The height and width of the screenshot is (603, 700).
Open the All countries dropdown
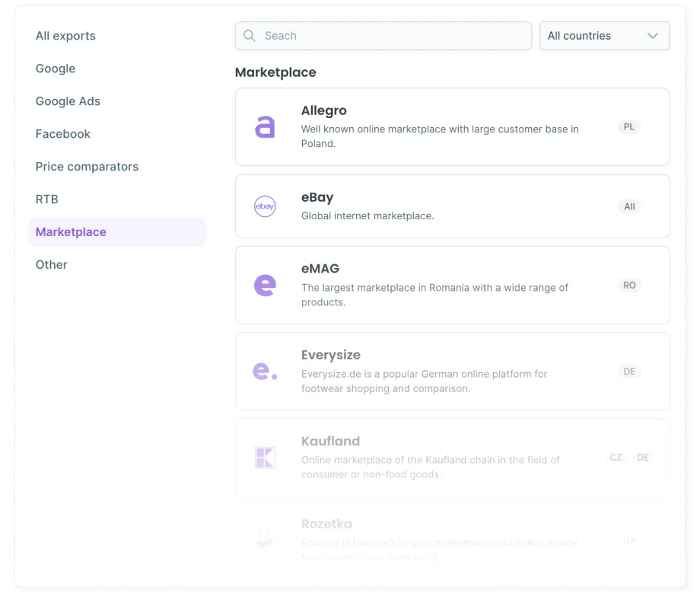[x=604, y=36]
